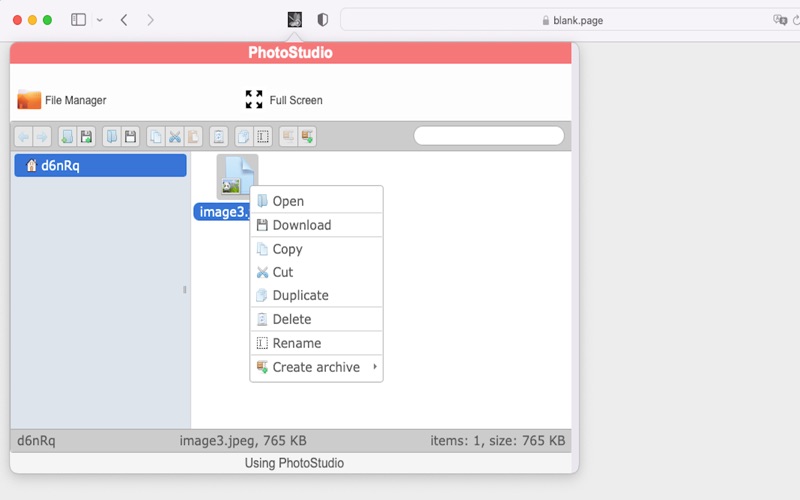The width and height of the screenshot is (800, 500).
Task: Click the Using PhotoStudio link
Action: [294, 463]
